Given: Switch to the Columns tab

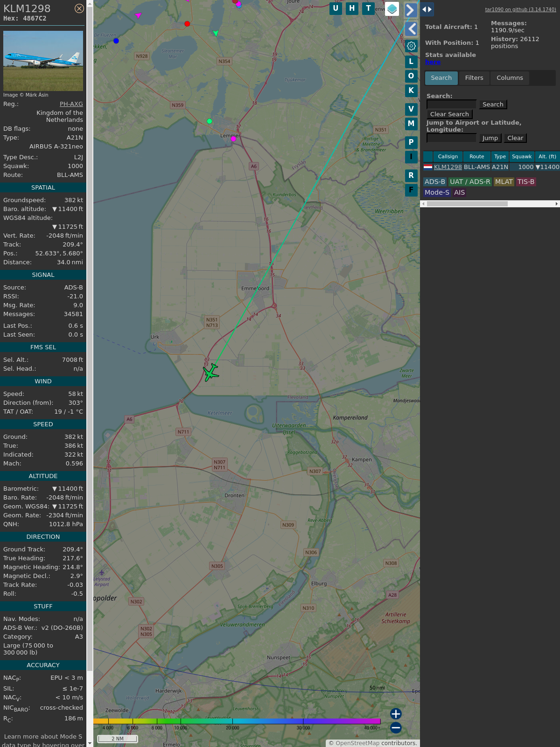Looking at the screenshot, I should [510, 78].
